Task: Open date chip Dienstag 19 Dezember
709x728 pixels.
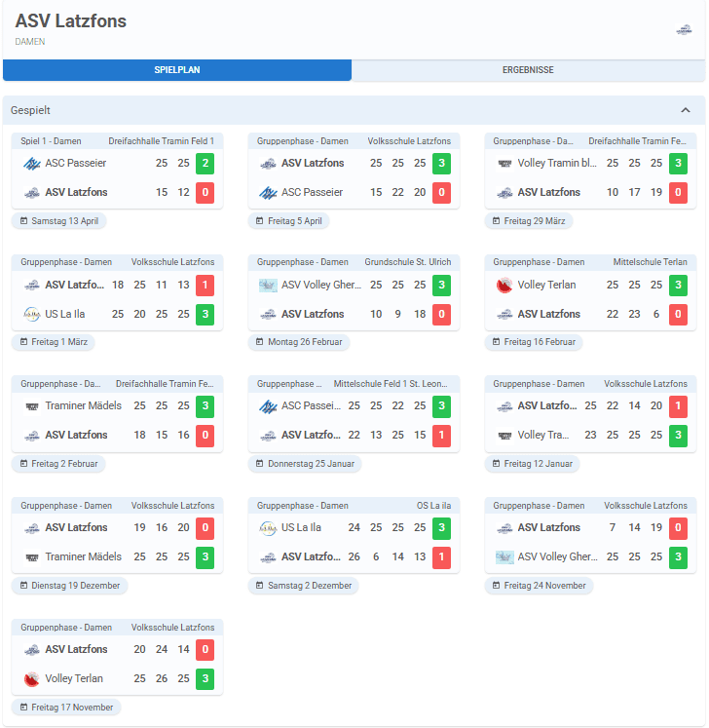Action: (69, 586)
